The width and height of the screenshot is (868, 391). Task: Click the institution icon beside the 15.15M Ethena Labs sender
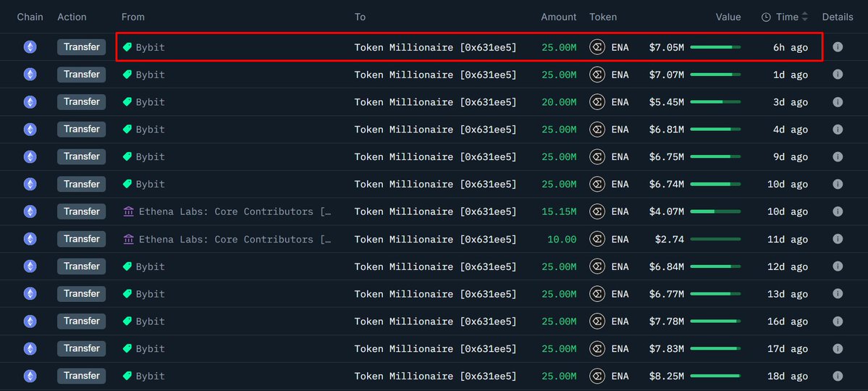[x=129, y=211]
